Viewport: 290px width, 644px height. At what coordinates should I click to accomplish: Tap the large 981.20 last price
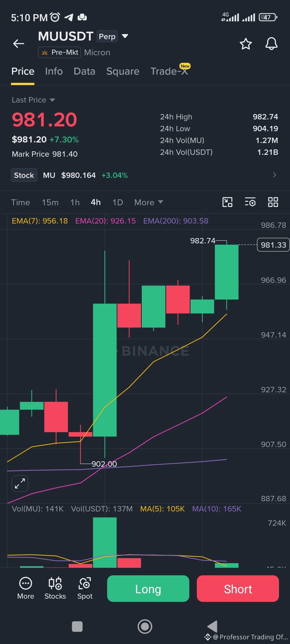pyautogui.click(x=45, y=120)
